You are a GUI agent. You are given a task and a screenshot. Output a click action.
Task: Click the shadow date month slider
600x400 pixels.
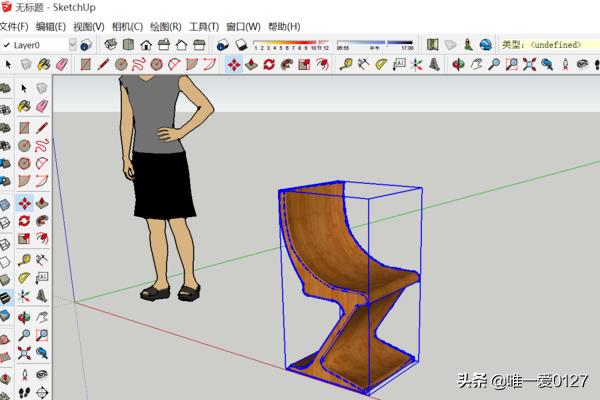(290, 45)
